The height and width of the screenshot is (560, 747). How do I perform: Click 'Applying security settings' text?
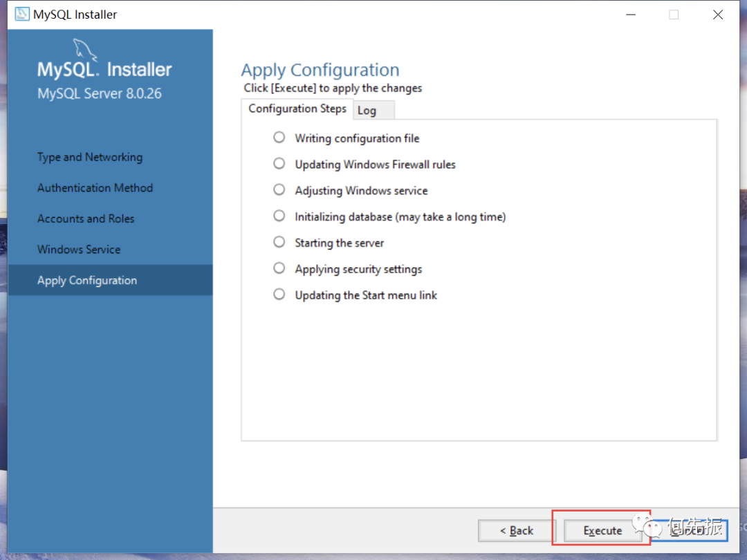359,270
